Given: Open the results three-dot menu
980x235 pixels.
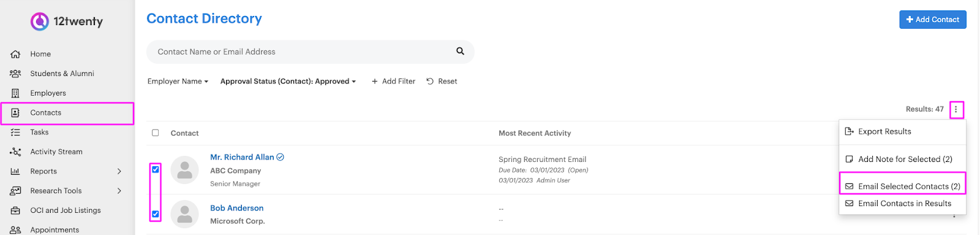Looking at the screenshot, I should tap(956, 109).
